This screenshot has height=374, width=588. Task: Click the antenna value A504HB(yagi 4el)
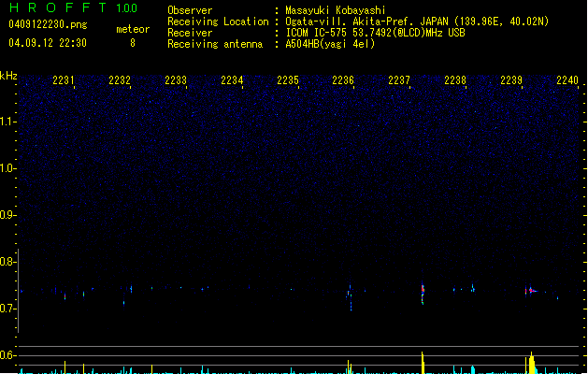330,44
